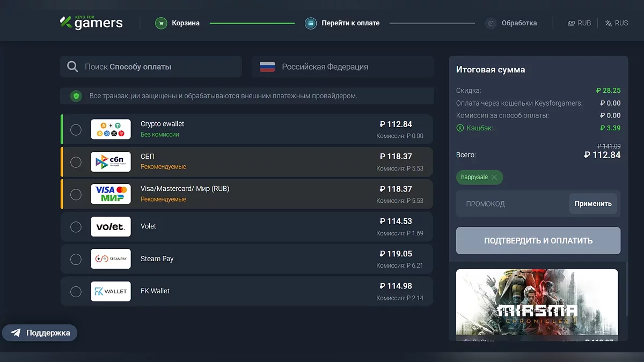Open the Российская Федерация country selector

coord(342,67)
